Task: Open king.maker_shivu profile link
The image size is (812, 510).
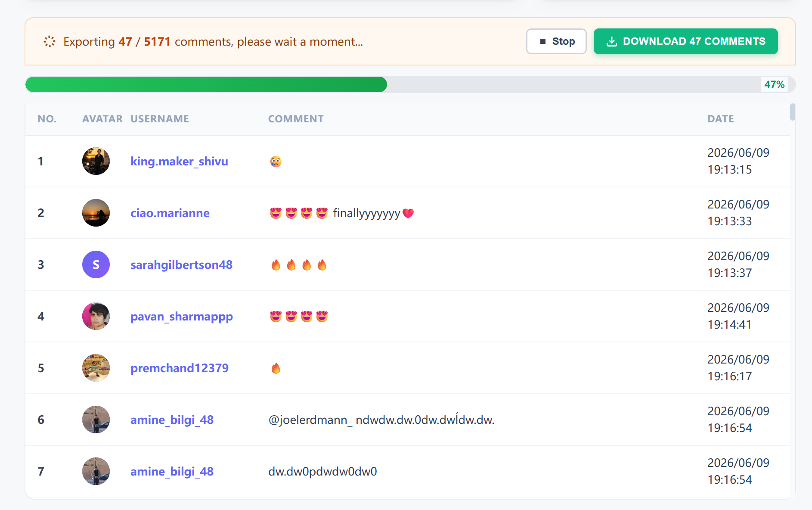Action: (x=179, y=161)
